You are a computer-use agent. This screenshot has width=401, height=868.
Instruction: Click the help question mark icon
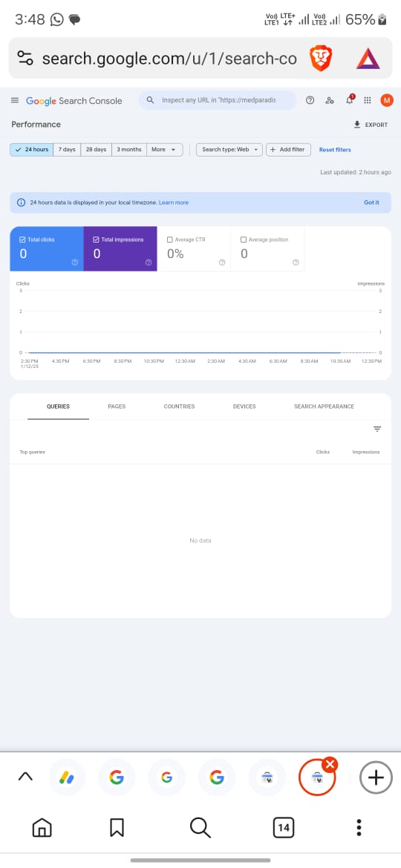coord(310,100)
